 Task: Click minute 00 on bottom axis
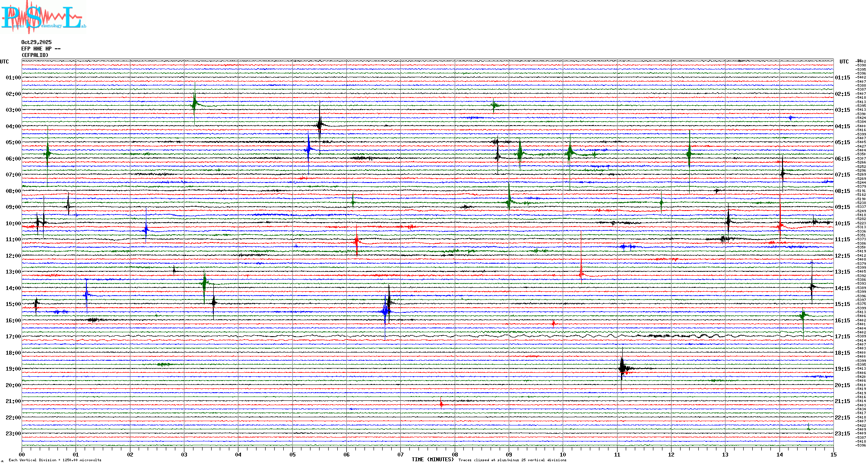[22, 454]
